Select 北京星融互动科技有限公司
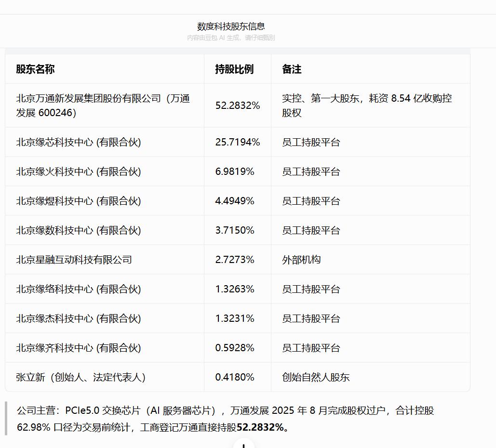The width and height of the screenshot is (496, 448). (x=74, y=260)
